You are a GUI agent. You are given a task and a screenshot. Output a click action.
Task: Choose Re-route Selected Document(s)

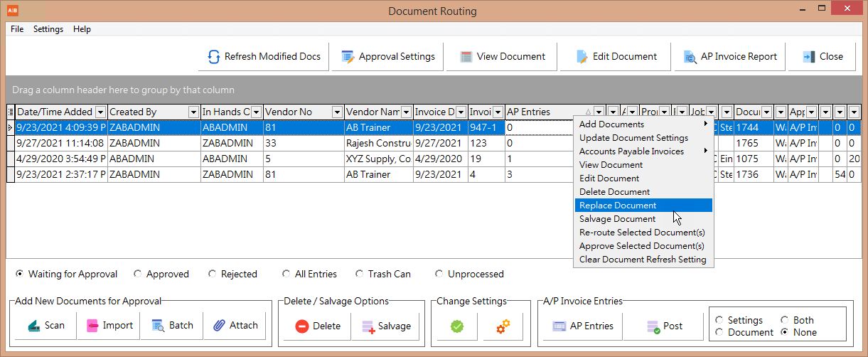(643, 233)
